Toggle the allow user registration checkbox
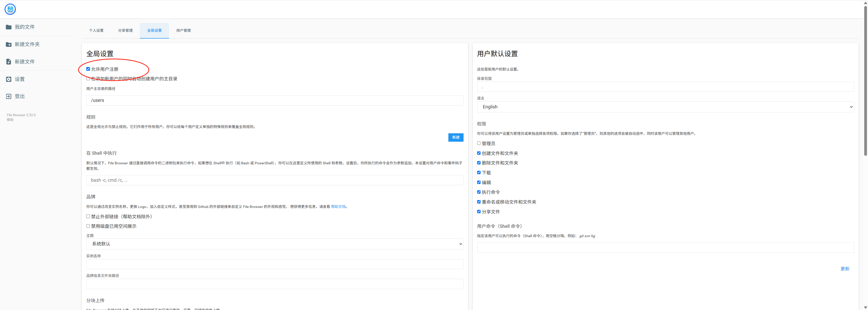Screen dimensions: 868x310 pos(88,69)
